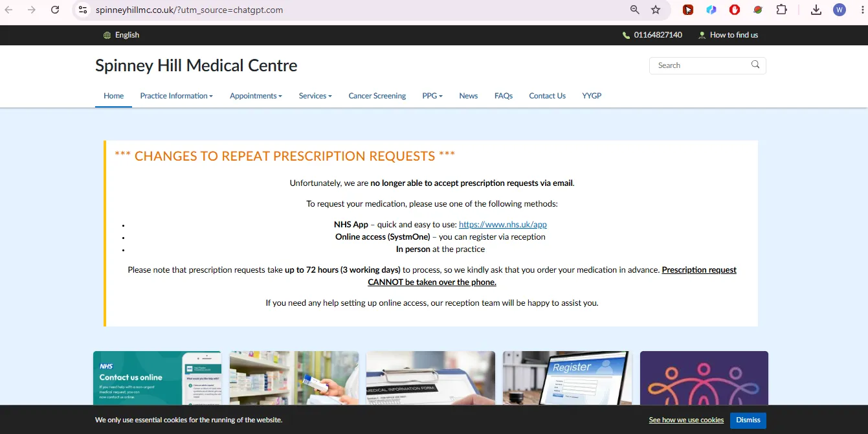Click the English language selector
The width and height of the screenshot is (868, 434).
[x=122, y=35]
